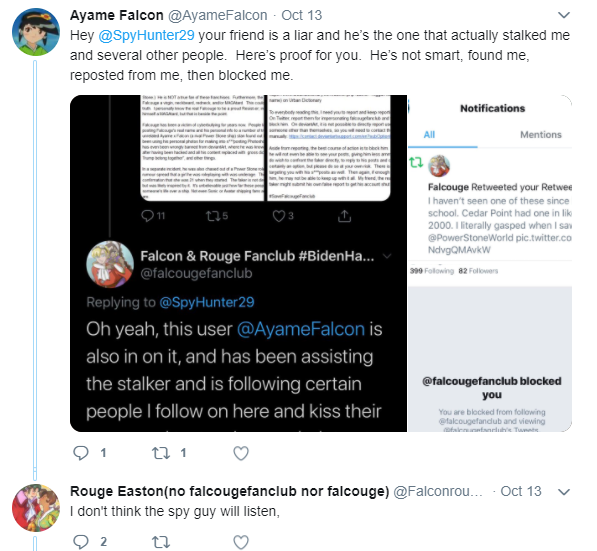The image size is (597, 551).
Task: Open Ayame Falcon's profile avatar
Action: (x=36, y=32)
